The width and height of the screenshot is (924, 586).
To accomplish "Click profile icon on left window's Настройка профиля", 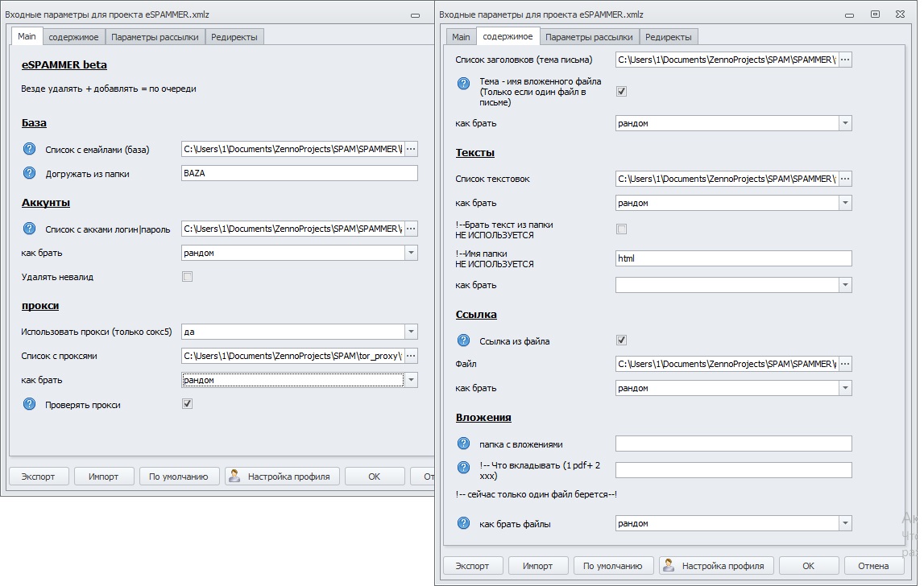I will 234,476.
